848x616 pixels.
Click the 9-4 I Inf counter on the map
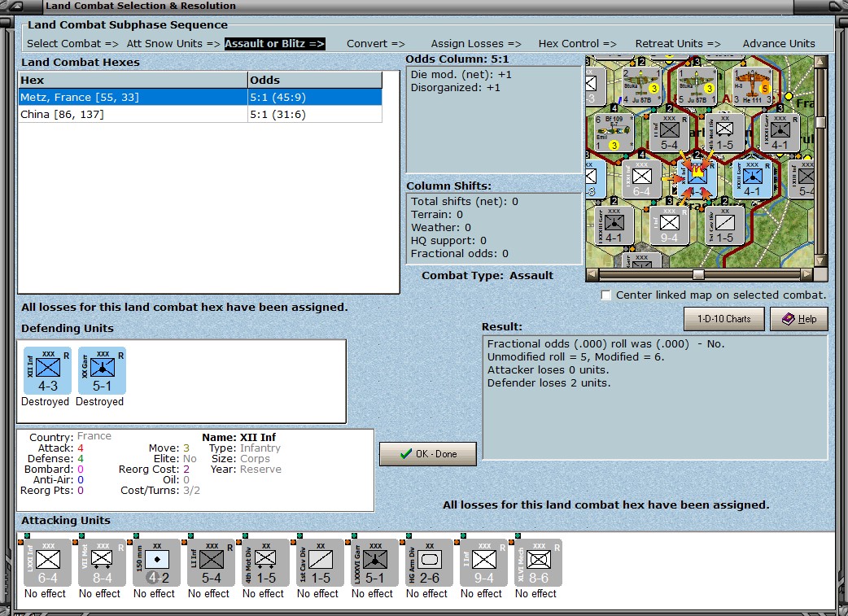[x=670, y=225]
